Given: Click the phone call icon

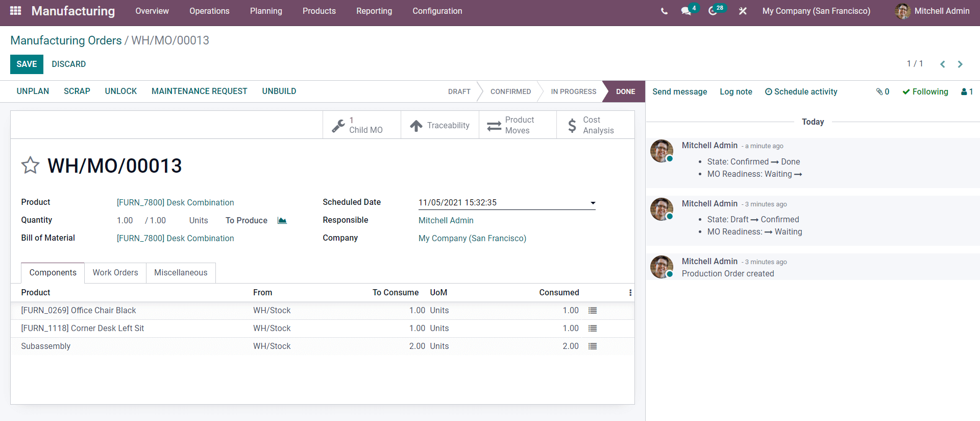Looking at the screenshot, I should 664,11.
